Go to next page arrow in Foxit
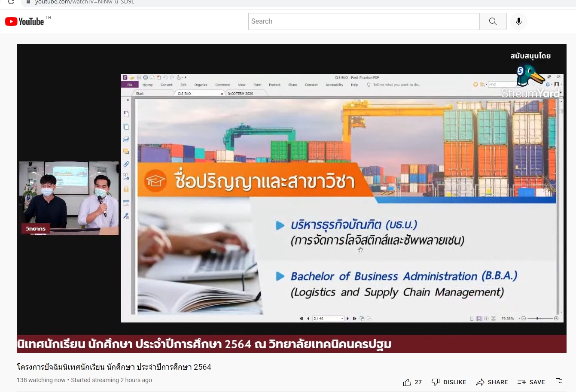This screenshot has height=392, width=576. pos(348,319)
